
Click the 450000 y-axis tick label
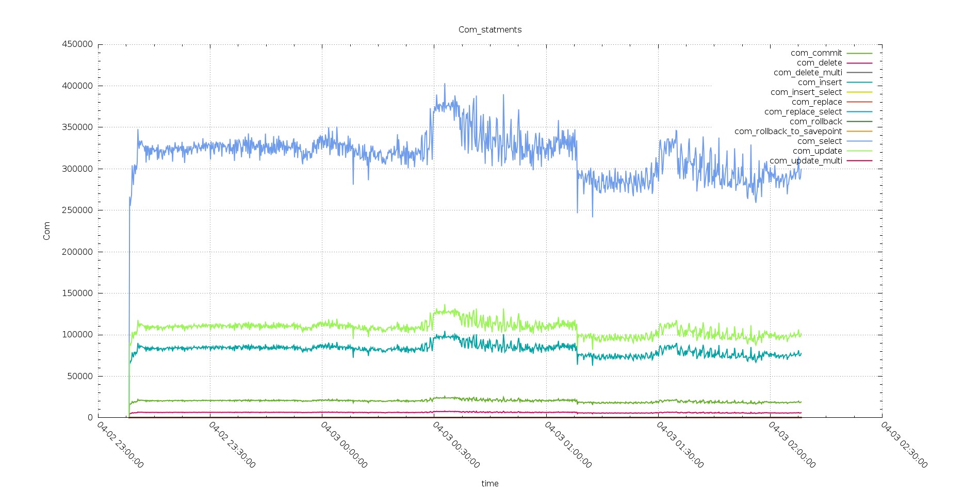click(77, 44)
